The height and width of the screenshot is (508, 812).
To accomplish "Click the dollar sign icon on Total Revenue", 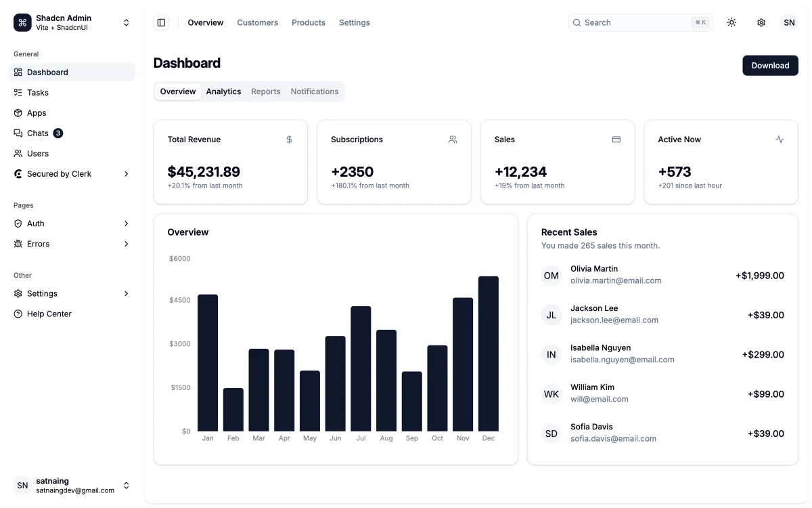I will 289,140.
